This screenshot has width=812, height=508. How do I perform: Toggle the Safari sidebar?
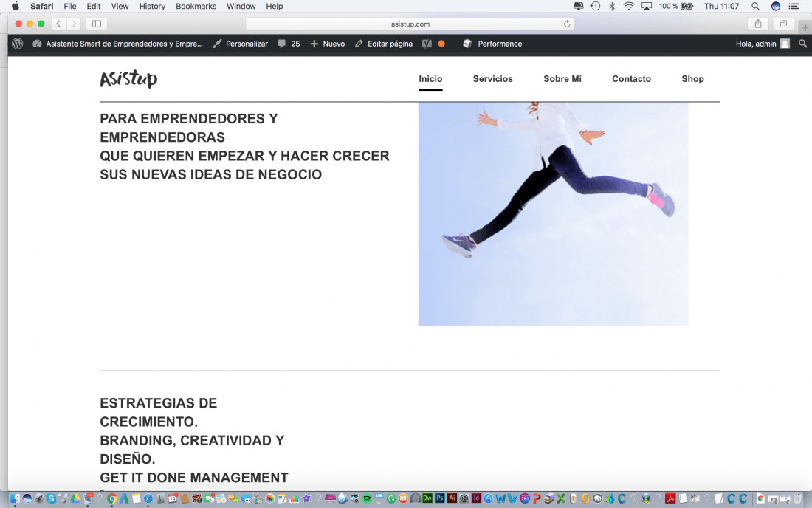(97, 24)
